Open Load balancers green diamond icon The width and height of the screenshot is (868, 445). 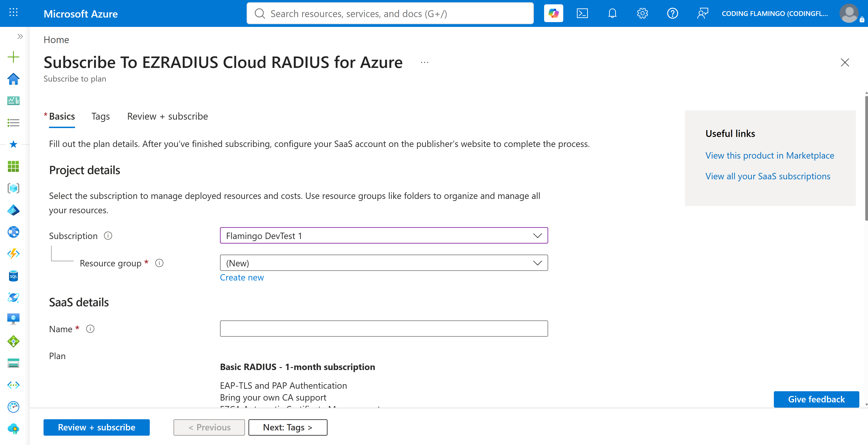tap(13, 341)
